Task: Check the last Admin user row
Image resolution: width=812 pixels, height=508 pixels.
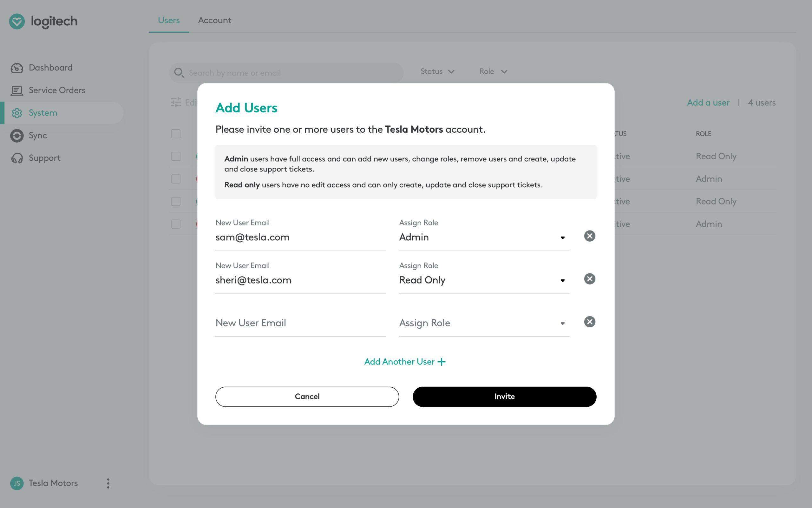Action: pyautogui.click(x=176, y=224)
